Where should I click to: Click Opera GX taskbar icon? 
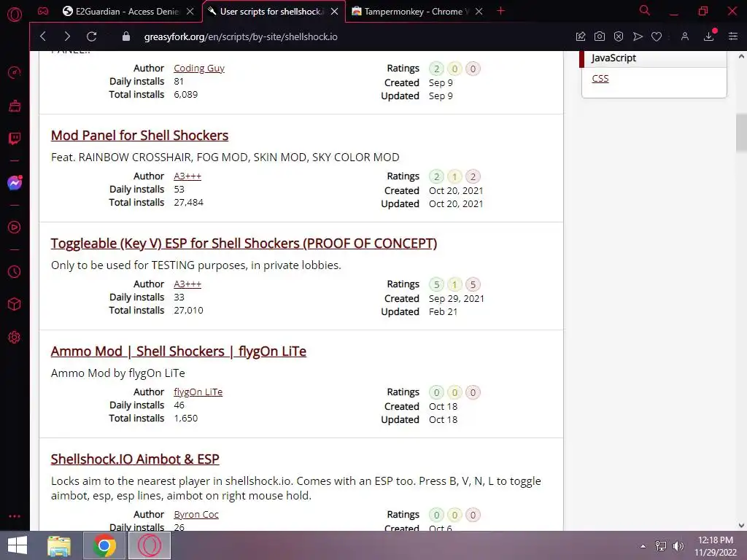[x=149, y=545]
